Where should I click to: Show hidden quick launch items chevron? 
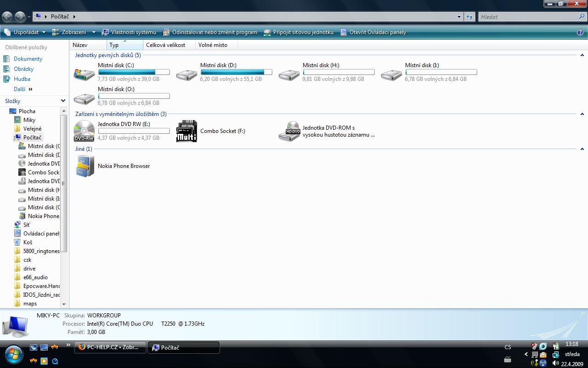click(68, 345)
